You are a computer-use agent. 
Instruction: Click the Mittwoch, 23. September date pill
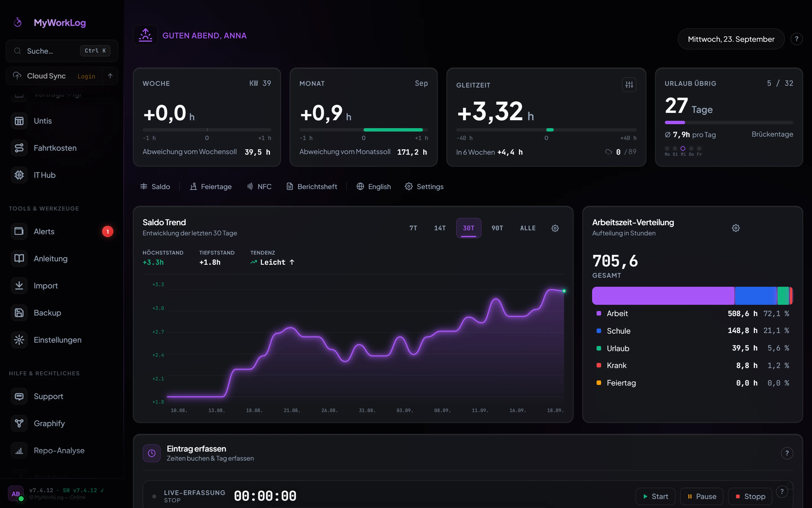coord(731,39)
